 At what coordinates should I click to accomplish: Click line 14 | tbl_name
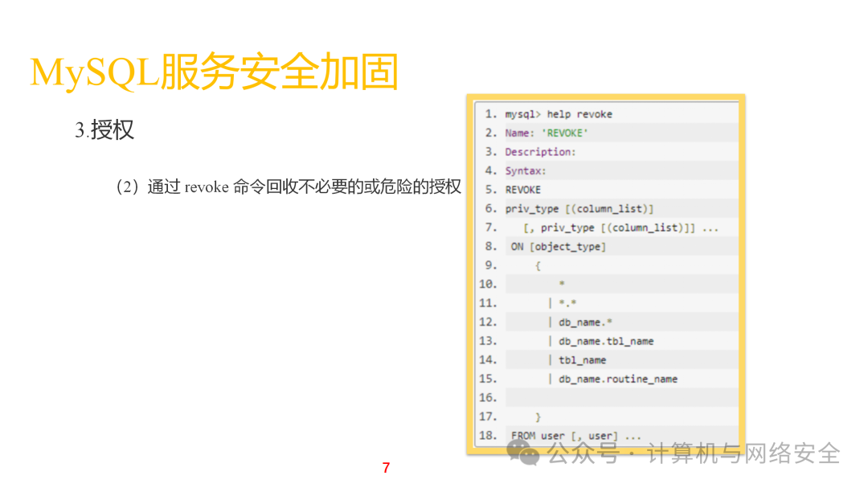click(577, 360)
